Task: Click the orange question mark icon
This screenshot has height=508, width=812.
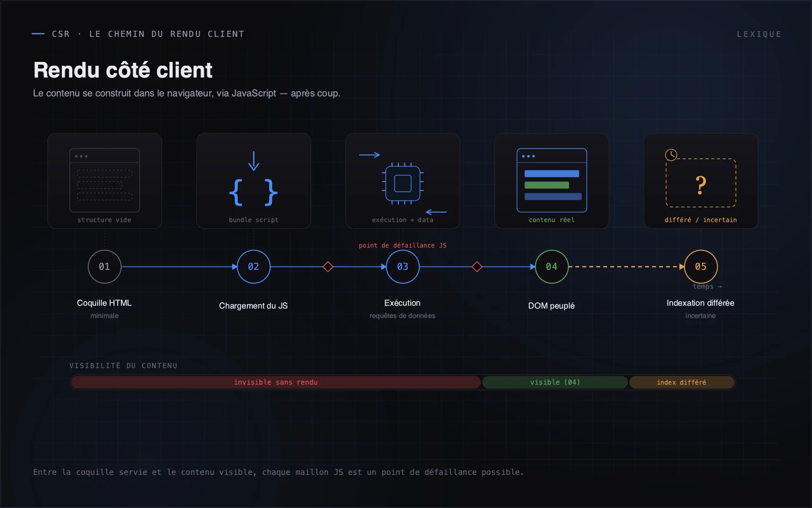Action: (701, 185)
